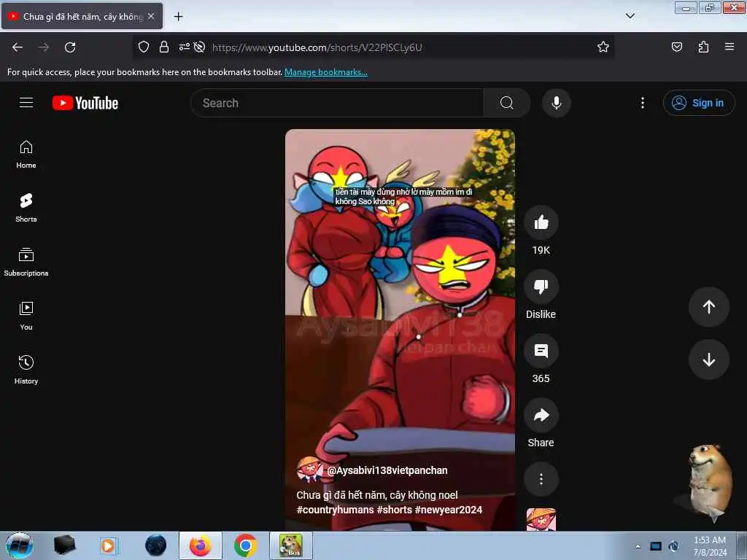Screen dimensions: 747x560
Task: Focus the YouTube Search field
Action: pyautogui.click(x=337, y=103)
